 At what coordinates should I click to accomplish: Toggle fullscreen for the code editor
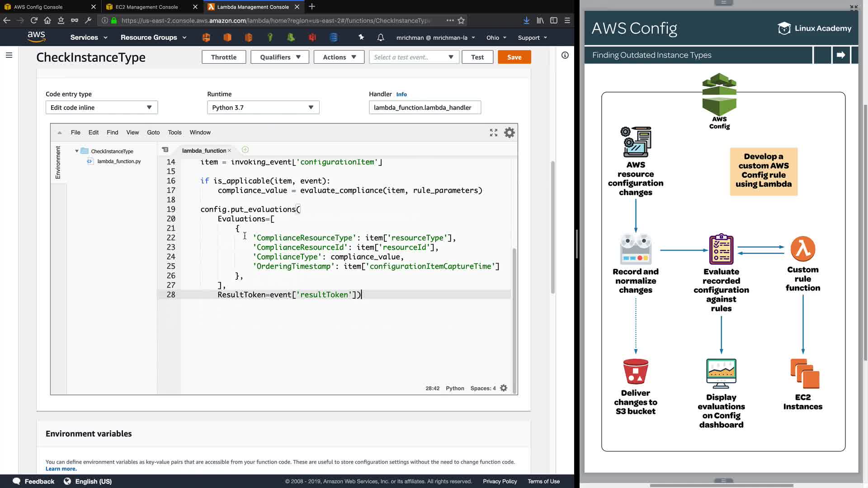click(493, 132)
